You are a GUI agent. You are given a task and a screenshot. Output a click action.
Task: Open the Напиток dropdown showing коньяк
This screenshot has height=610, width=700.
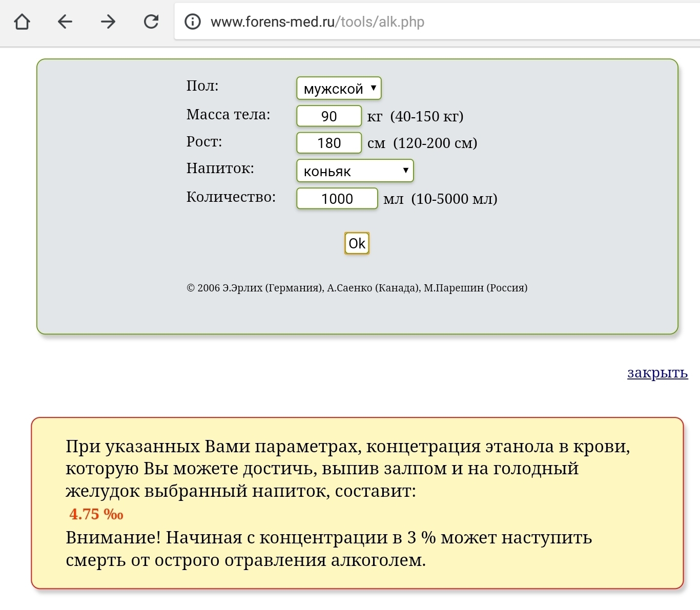tap(355, 171)
